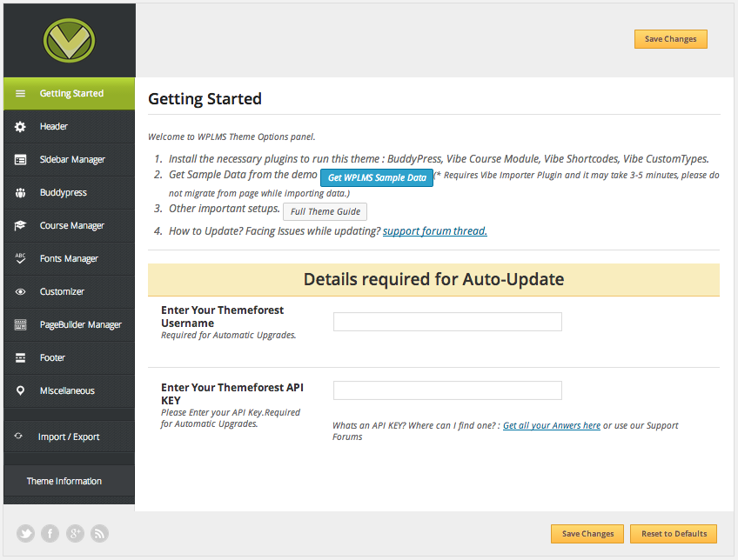The image size is (738, 560).
Task: Click the Miscellaneous pin icon
Action: [20, 390]
